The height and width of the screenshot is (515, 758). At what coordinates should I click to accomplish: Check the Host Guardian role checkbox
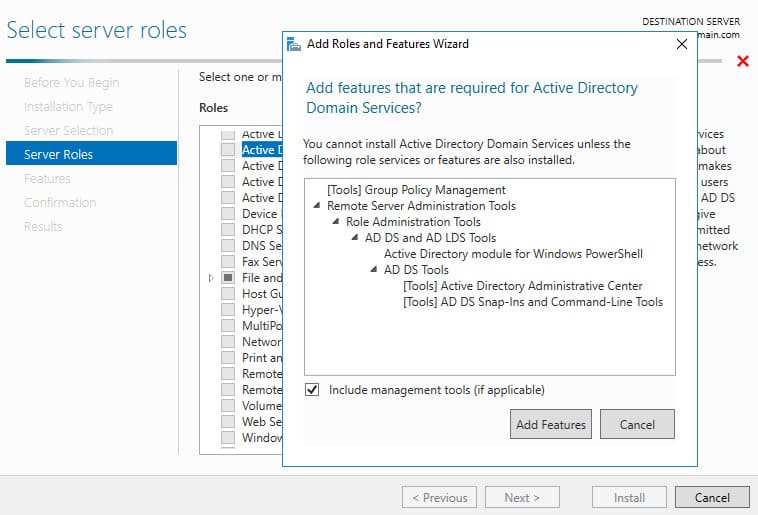click(x=228, y=294)
